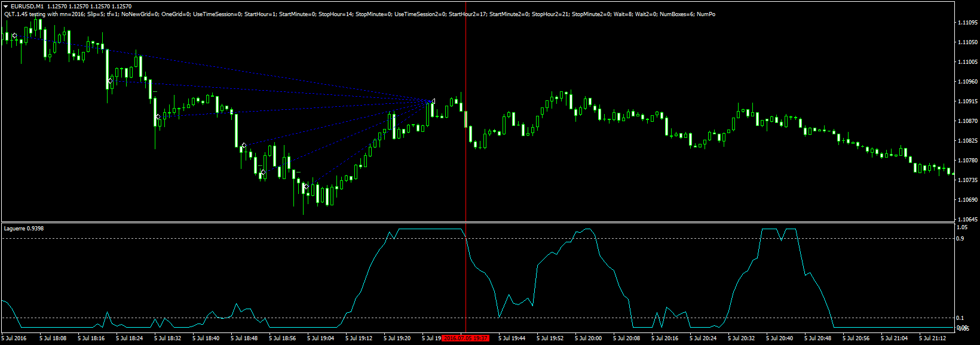The image size is (980, 345).
Task: Select the EURUSD,M1 symbol title text
Action: 27,7
